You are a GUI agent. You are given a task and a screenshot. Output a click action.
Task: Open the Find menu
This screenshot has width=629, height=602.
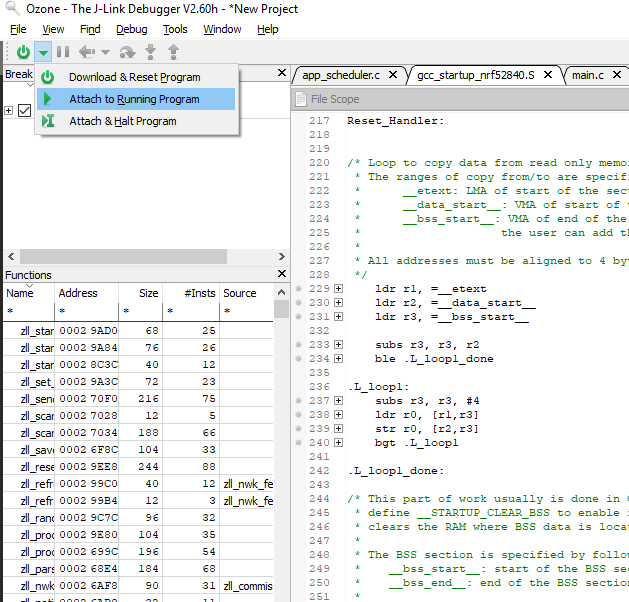click(x=90, y=29)
